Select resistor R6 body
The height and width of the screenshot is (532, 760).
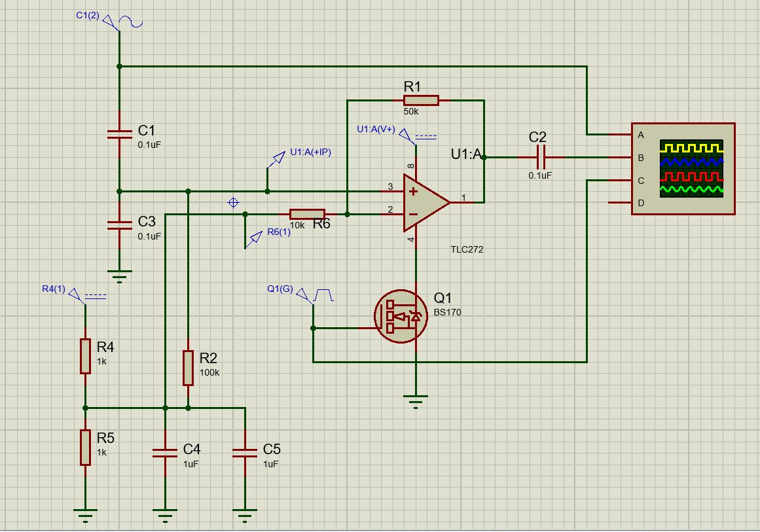(307, 214)
